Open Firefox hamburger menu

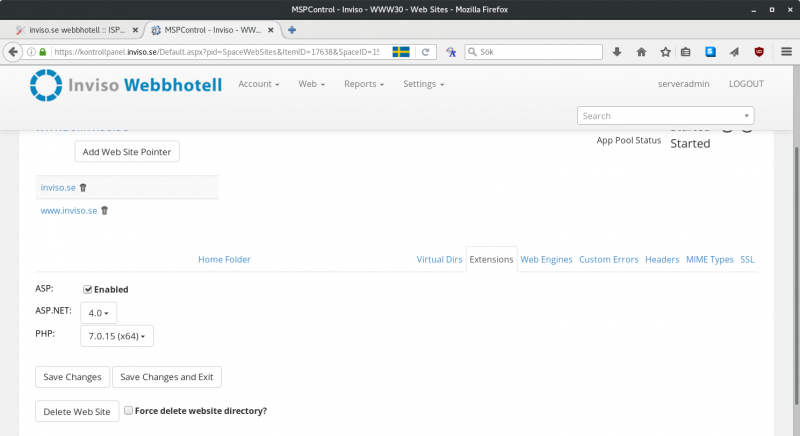pos(786,52)
